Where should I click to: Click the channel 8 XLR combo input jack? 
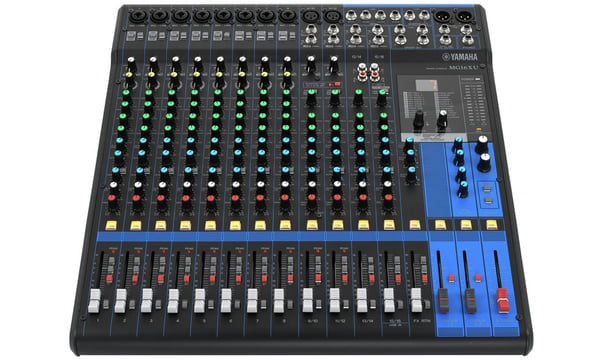pyautogui.click(x=287, y=16)
